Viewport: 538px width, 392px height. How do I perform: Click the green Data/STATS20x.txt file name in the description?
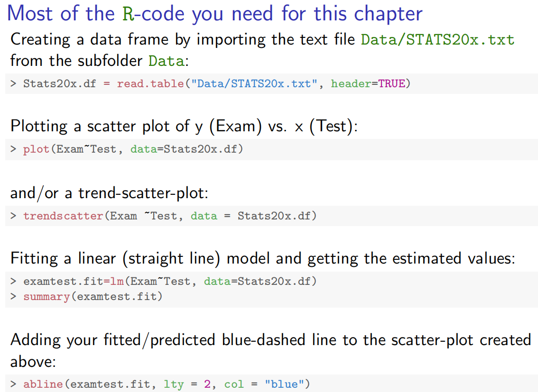click(x=437, y=39)
